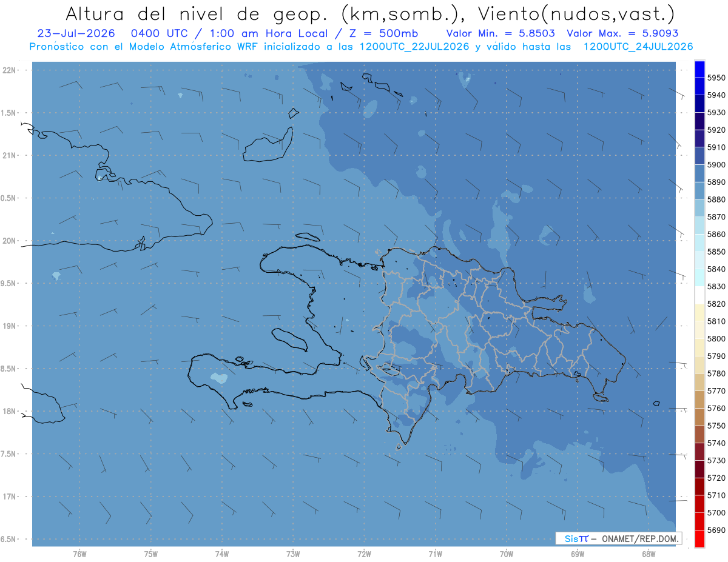Click the 20N latitude axis label
This screenshot has height=562, width=728.
[x=10, y=241]
